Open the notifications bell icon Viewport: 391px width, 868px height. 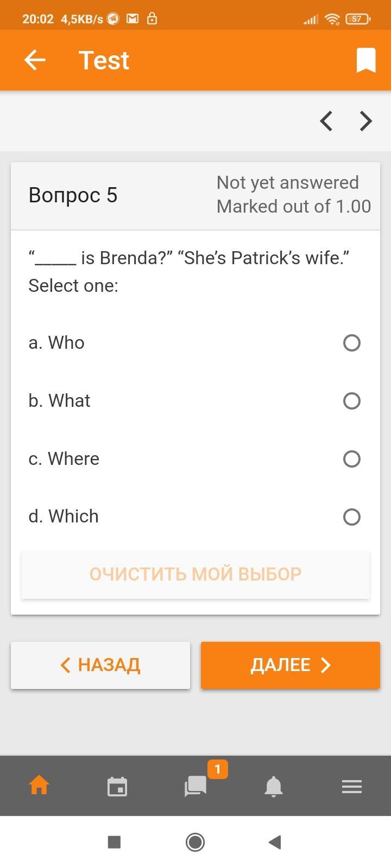pos(274,786)
